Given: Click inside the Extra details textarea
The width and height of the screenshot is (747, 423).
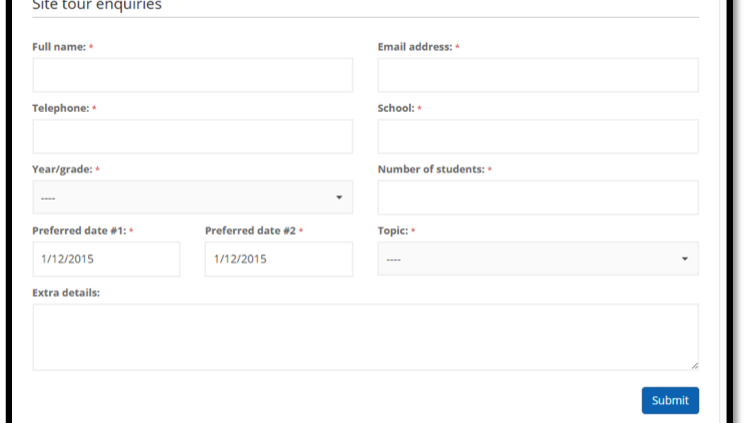Looking at the screenshot, I should [365, 337].
